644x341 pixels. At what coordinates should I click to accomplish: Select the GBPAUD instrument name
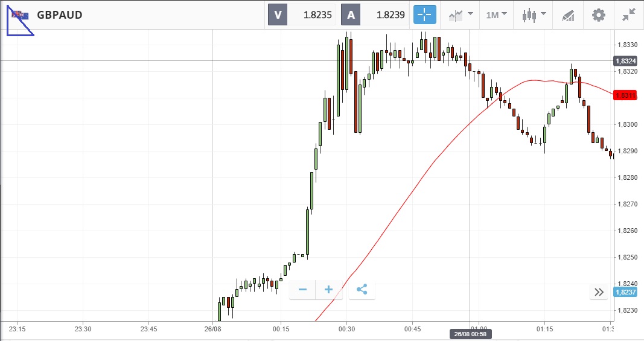(60, 15)
